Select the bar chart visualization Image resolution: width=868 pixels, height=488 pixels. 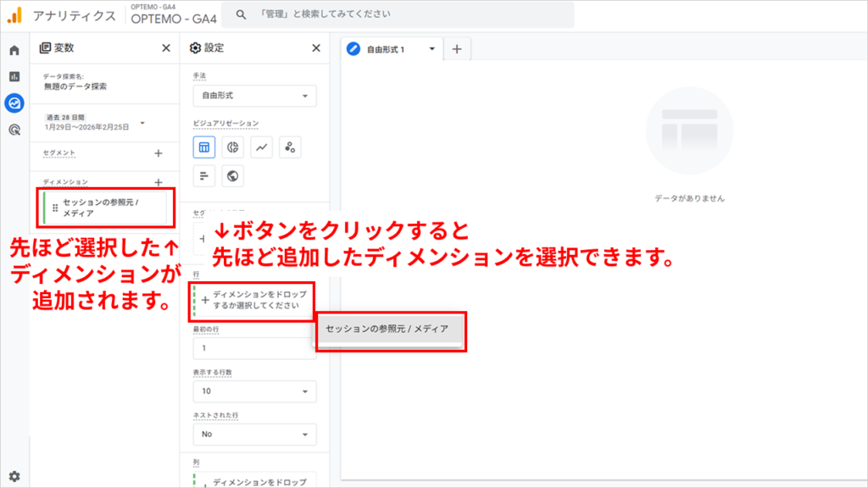pyautogui.click(x=203, y=175)
